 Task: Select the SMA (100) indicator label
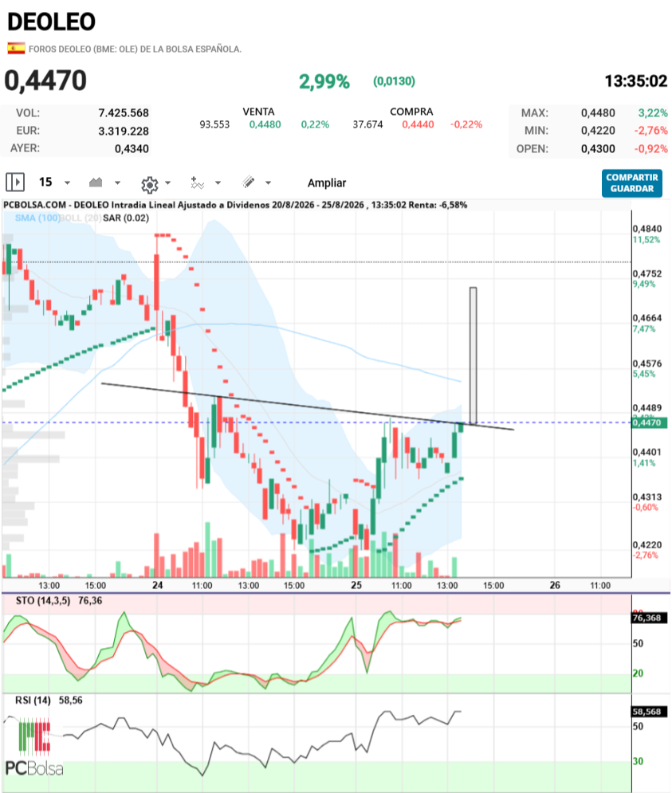coord(37,218)
